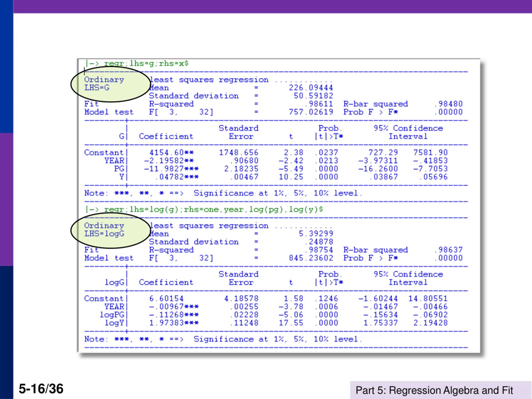This screenshot has width=532, height=399.
Task: Click the 'Part 5: Regression Algebra and Fit' footer
Action: pyautogui.click(x=434, y=390)
